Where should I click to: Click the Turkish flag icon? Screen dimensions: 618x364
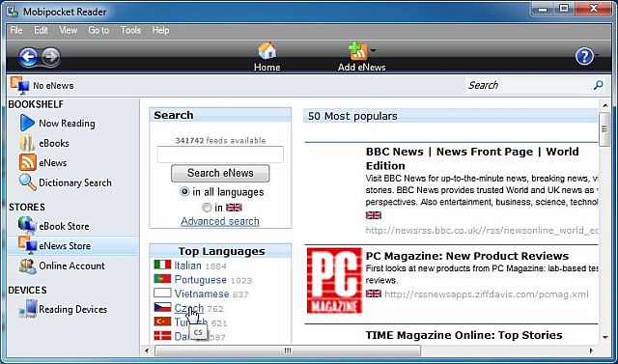click(x=162, y=322)
